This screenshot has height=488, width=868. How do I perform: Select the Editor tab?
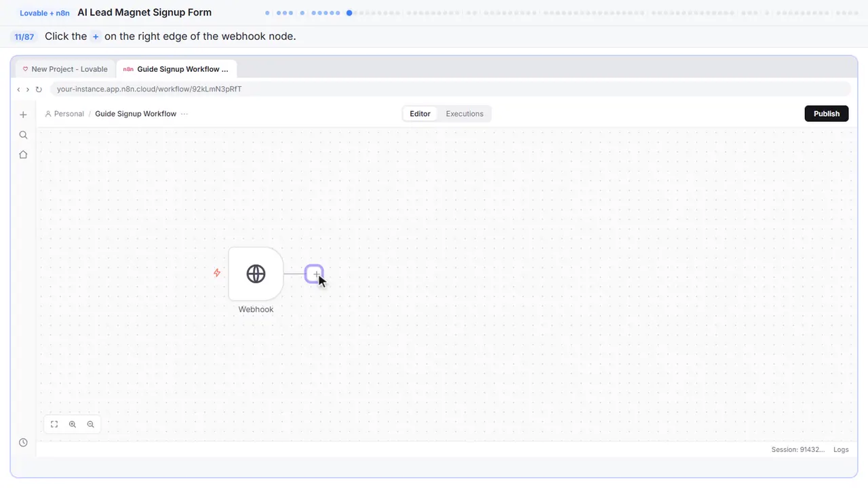[x=420, y=114]
